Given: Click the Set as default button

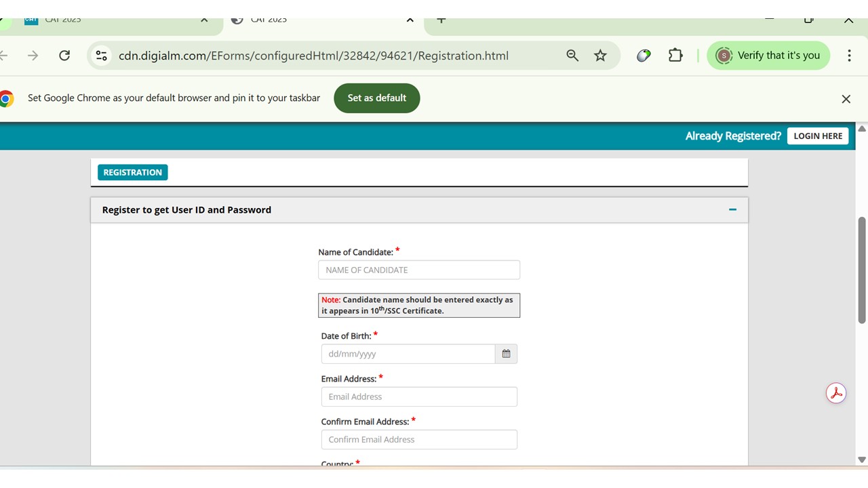Looking at the screenshot, I should tap(376, 98).
